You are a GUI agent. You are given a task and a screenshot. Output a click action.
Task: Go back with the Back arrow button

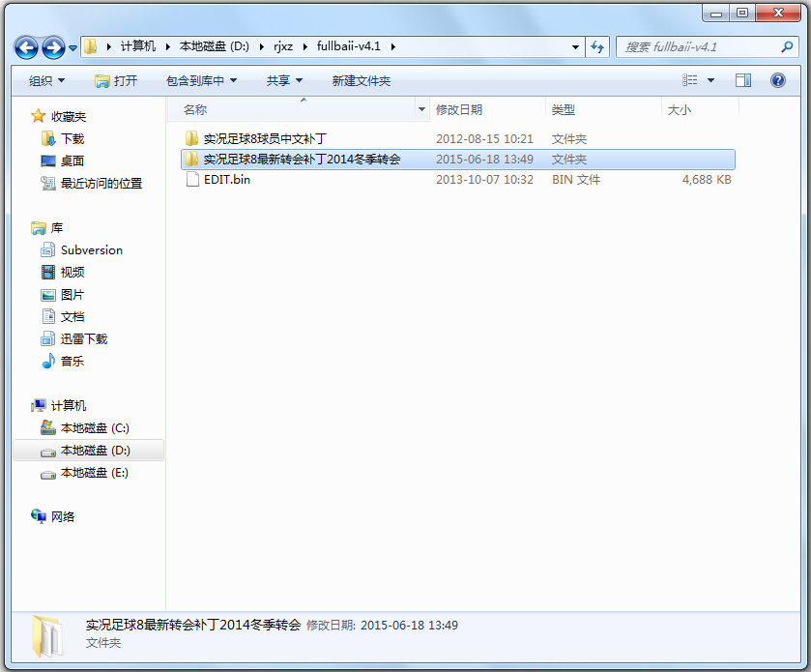pos(26,47)
